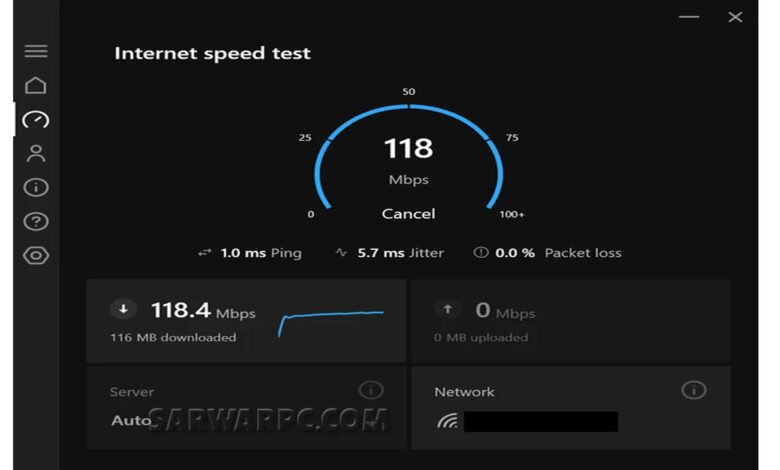Viewport: 780px width, 470px height.
Task: Open the hexagon settings icon
Action: [36, 256]
